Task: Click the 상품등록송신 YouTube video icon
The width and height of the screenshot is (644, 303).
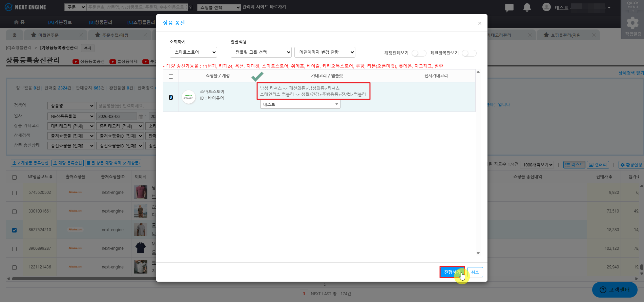Action: 76,62
